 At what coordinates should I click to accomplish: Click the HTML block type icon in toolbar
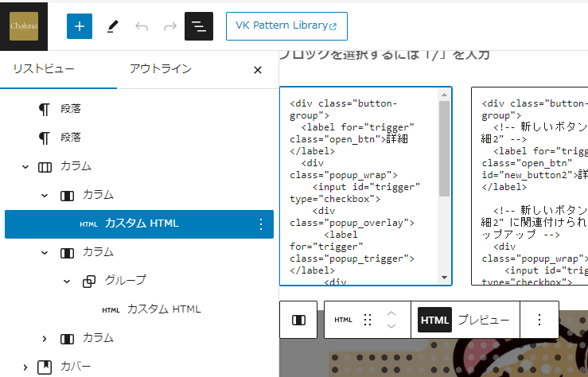tap(343, 320)
